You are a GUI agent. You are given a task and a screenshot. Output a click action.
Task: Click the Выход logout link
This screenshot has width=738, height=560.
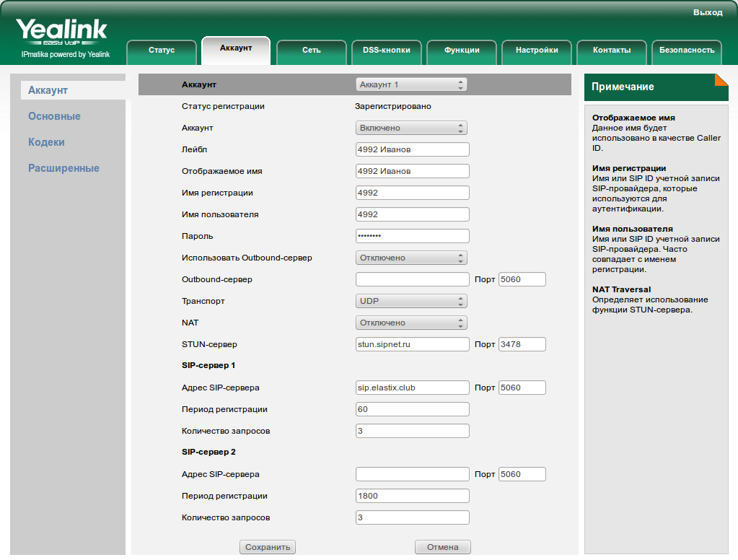[707, 12]
